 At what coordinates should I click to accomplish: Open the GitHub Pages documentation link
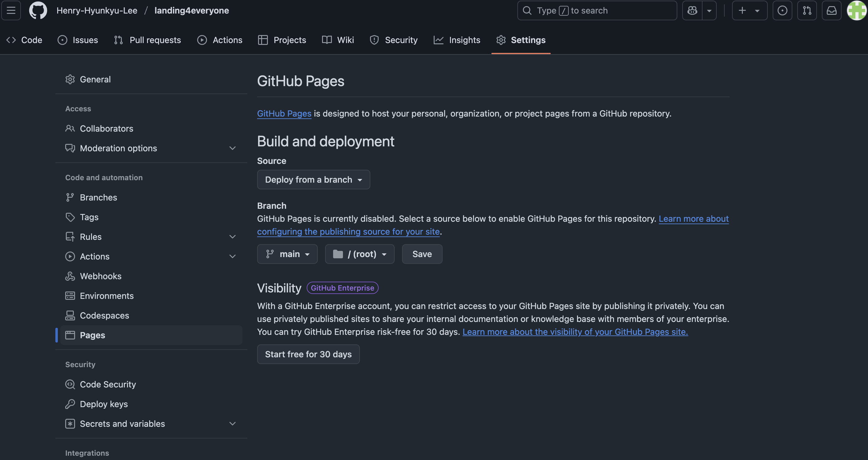point(284,114)
